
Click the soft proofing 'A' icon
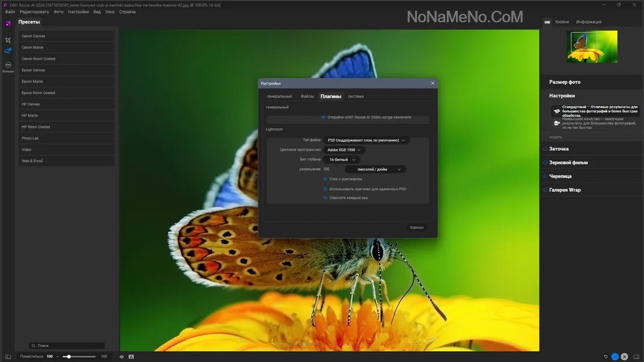[x=131, y=357]
